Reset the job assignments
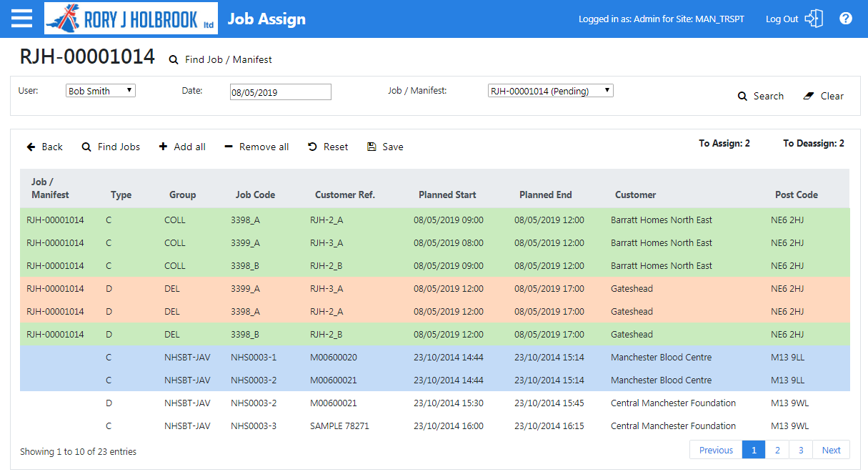Viewport: 868px width, 472px height. coord(328,147)
